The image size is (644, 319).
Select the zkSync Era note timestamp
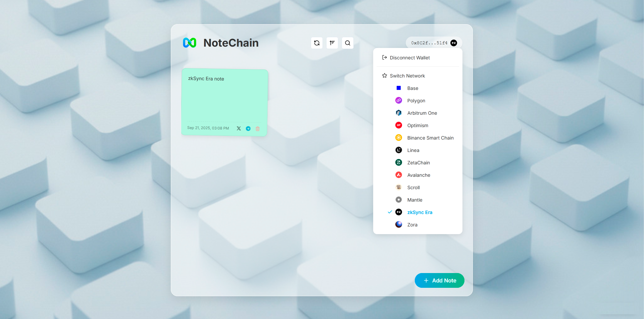click(x=208, y=128)
